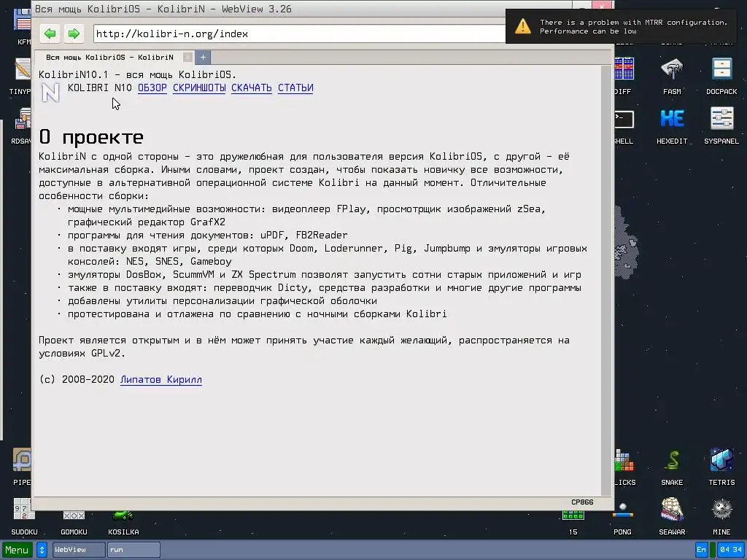Viewport: 747px width, 560px height.
Task: Close the WebView window
Action: [601, 7]
